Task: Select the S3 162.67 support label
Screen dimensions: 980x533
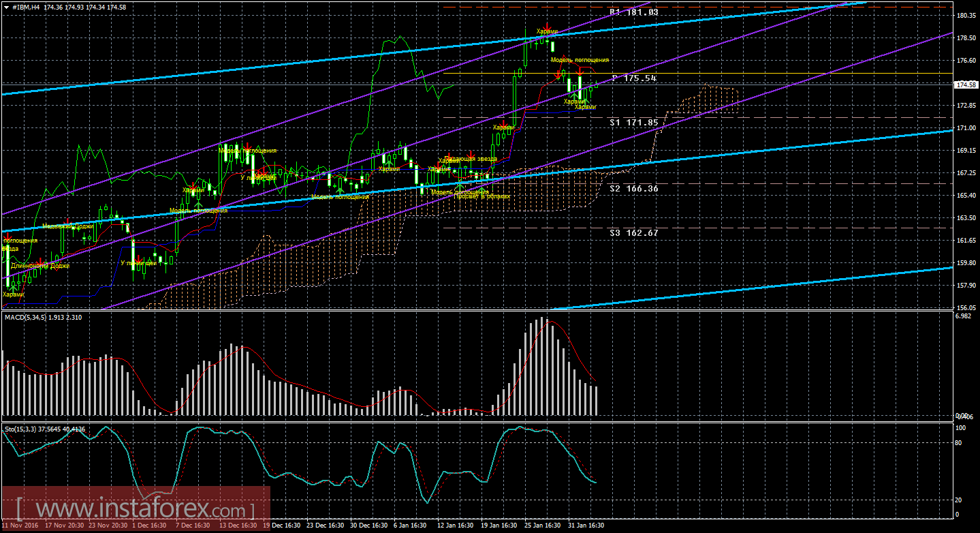Action: (x=633, y=233)
